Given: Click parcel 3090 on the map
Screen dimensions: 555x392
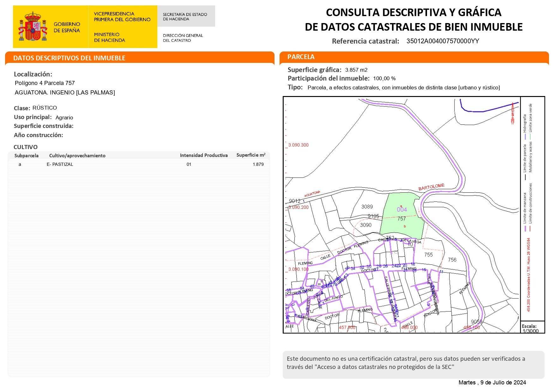Looking at the screenshot, I should pos(366,225).
